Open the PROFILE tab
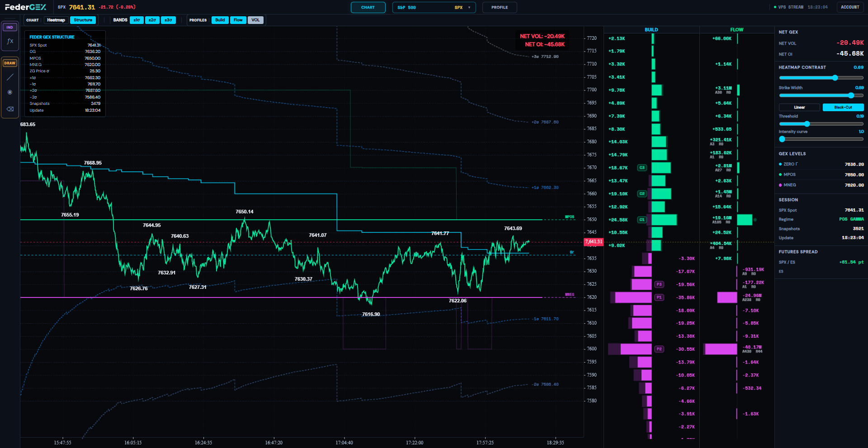Screen dimensions: 868x448 500,7
